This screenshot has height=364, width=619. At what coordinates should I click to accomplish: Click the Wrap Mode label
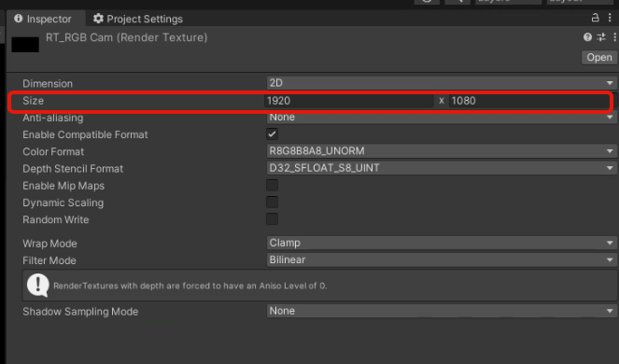coord(49,244)
